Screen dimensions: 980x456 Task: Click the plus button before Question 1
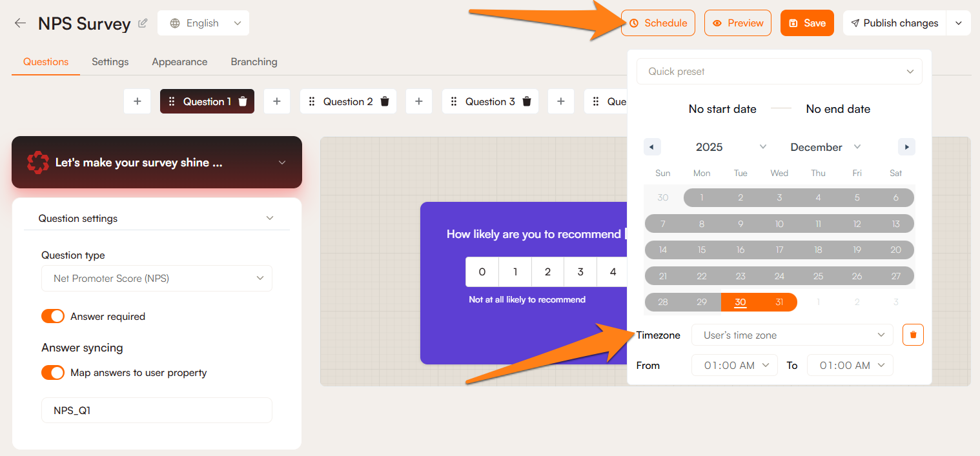[137, 101]
